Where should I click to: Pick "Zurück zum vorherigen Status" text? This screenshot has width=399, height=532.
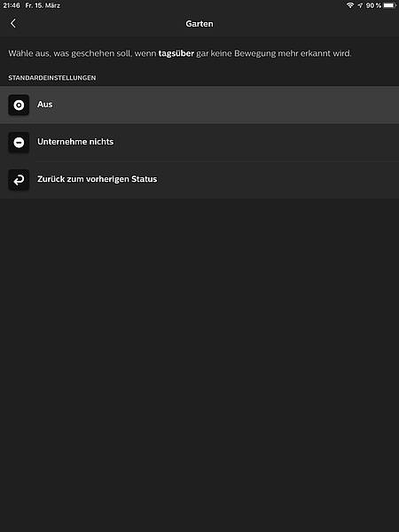(x=97, y=179)
